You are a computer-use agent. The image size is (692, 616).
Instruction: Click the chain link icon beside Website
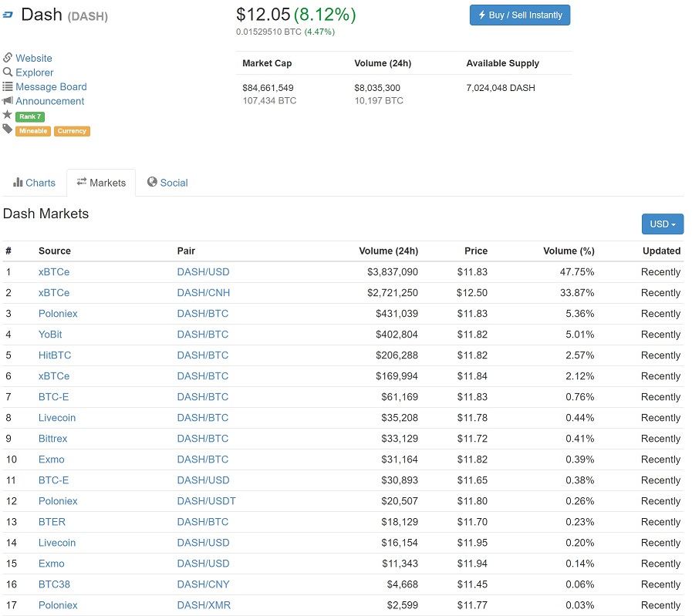[x=8, y=58]
